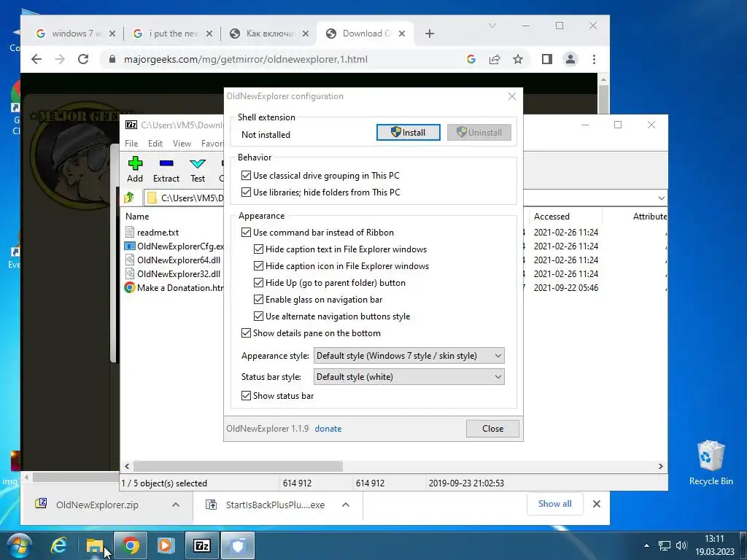Open the Appearance style dropdown

click(x=409, y=356)
